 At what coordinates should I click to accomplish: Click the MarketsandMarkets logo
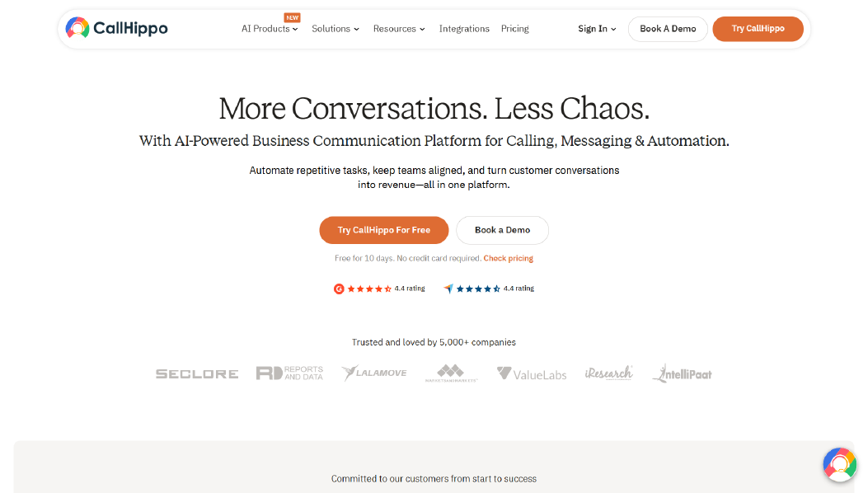452,373
